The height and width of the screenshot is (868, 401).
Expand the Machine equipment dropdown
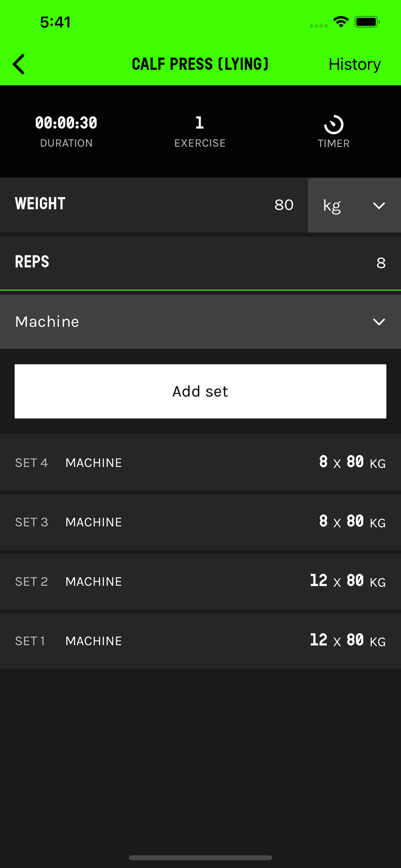tap(200, 322)
